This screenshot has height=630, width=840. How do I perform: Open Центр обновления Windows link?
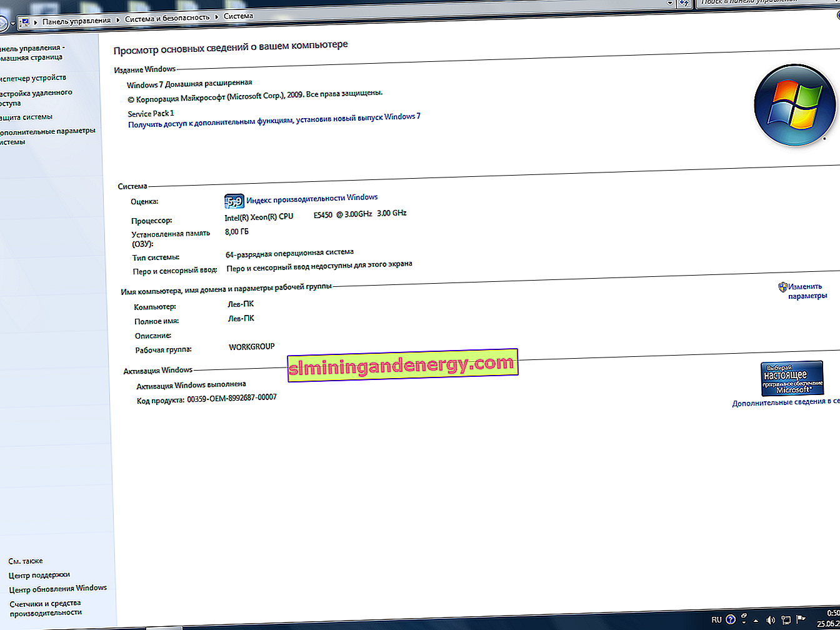pyautogui.click(x=57, y=589)
